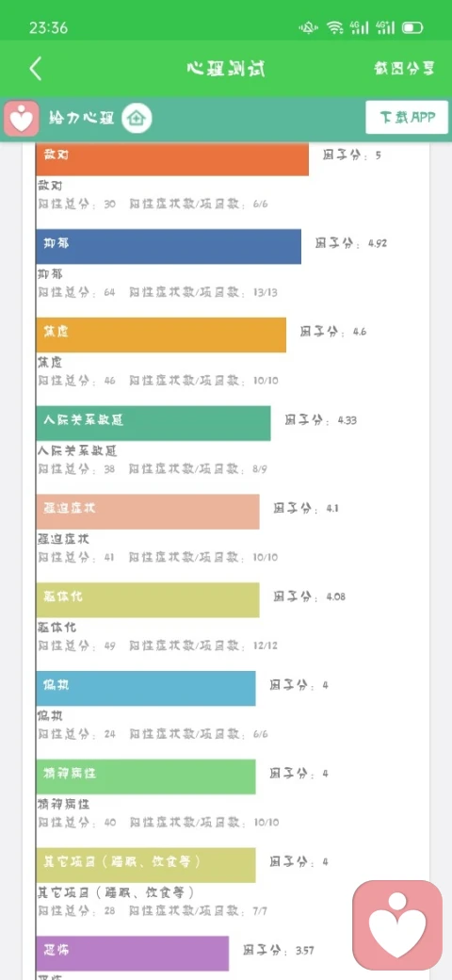452x980 pixels.
Task: Select the light green 精神病性 bar
Action: click(146, 776)
